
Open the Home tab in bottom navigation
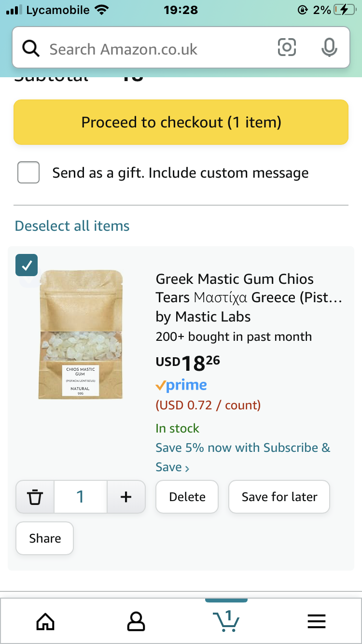[45, 621]
